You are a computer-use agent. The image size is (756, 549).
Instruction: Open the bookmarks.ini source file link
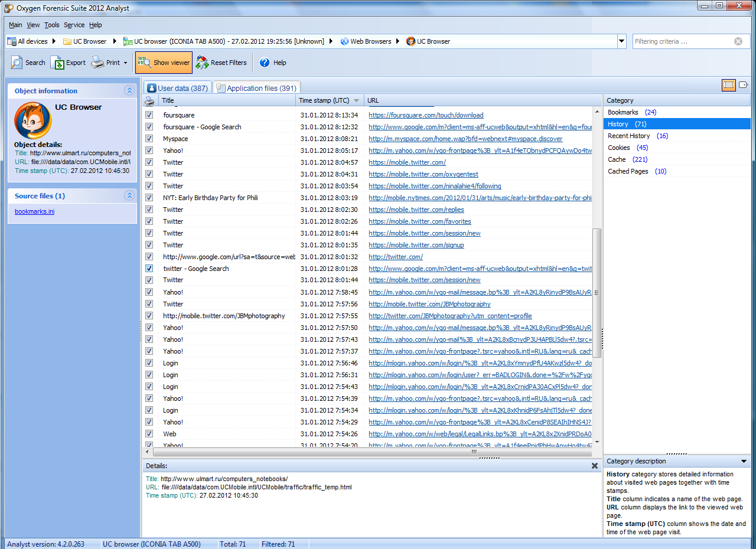click(x=34, y=211)
